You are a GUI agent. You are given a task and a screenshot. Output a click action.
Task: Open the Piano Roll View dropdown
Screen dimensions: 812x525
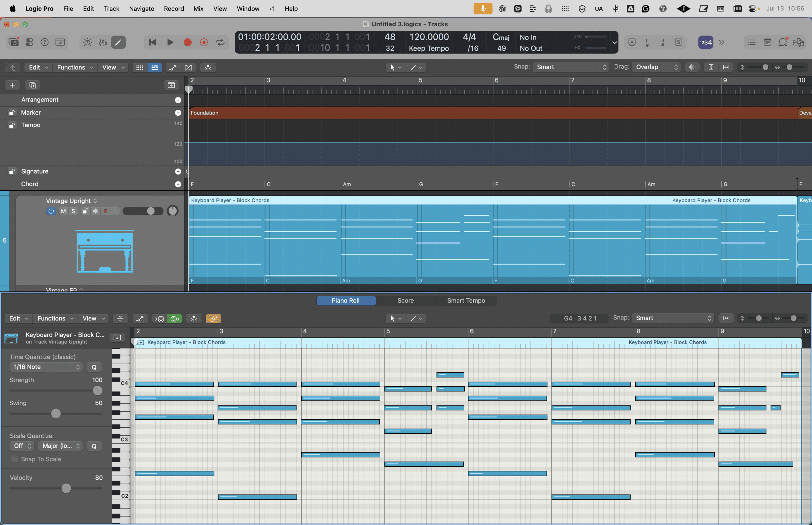coord(93,318)
